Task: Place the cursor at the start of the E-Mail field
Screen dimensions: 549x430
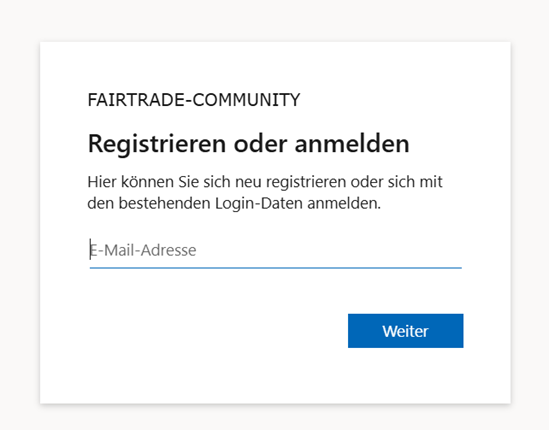Action: pos(90,250)
